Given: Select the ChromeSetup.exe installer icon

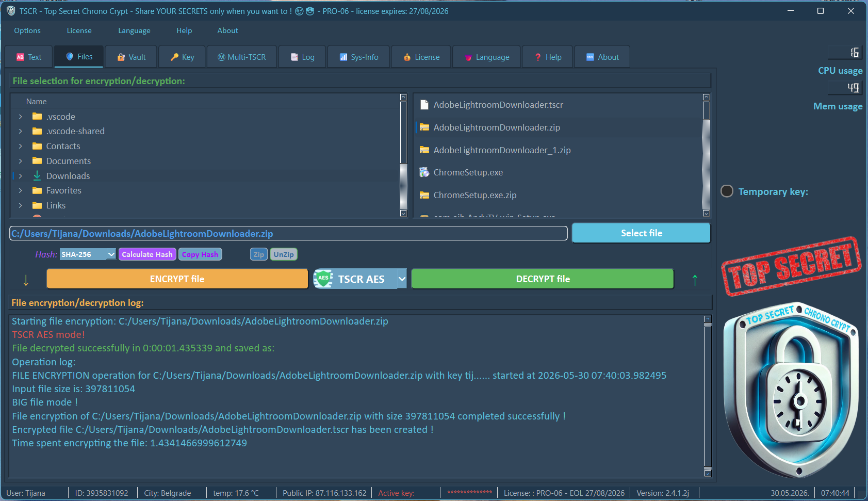Looking at the screenshot, I should click(424, 172).
